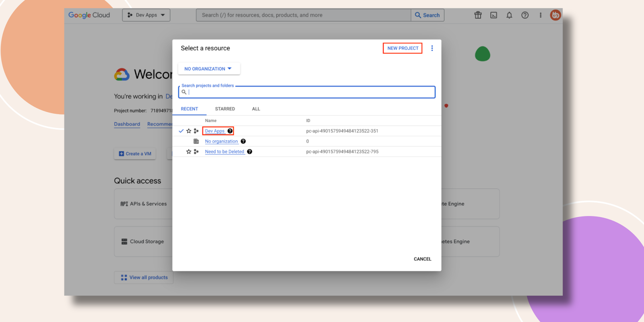The width and height of the screenshot is (644, 322).
Task: Click View all products button
Action: coord(144,278)
